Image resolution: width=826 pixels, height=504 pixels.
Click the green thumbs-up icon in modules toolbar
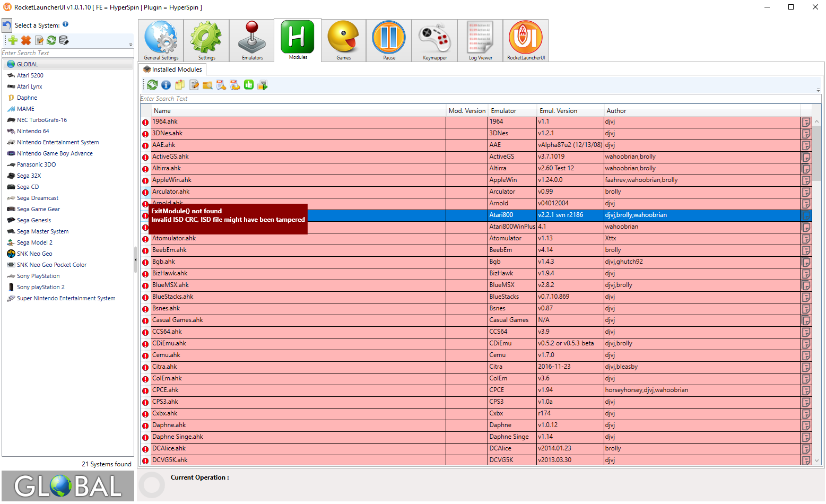249,85
